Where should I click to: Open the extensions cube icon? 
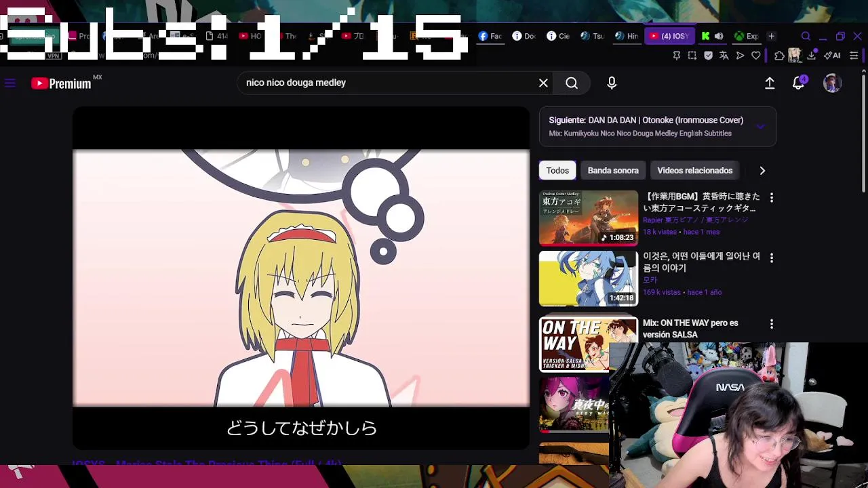[x=779, y=56]
